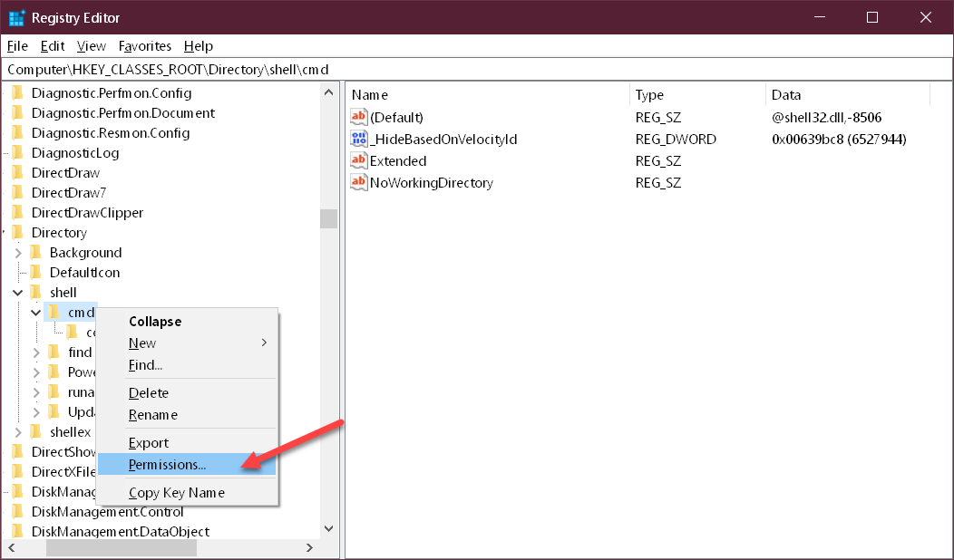Choose Permissions... from the context menu
954x560 pixels.
tap(187, 465)
